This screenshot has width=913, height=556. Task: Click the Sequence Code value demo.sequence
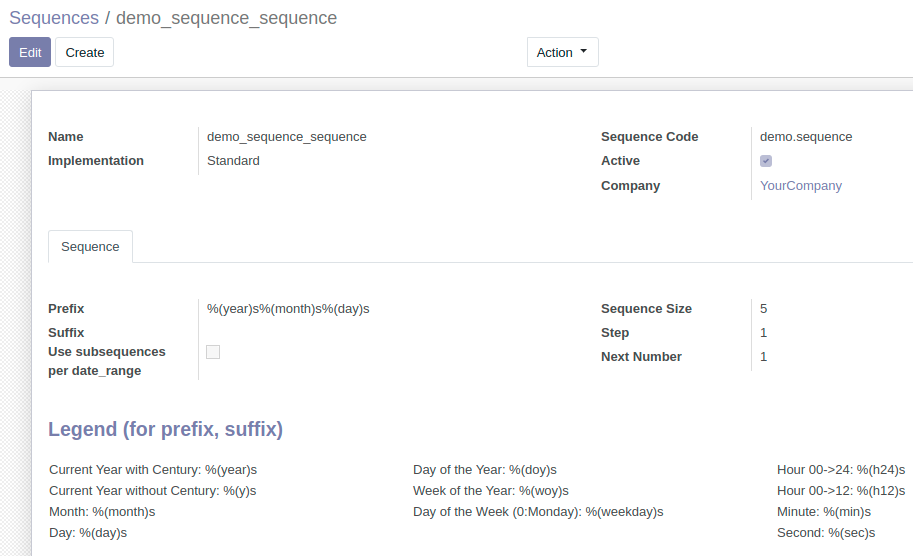click(x=806, y=137)
